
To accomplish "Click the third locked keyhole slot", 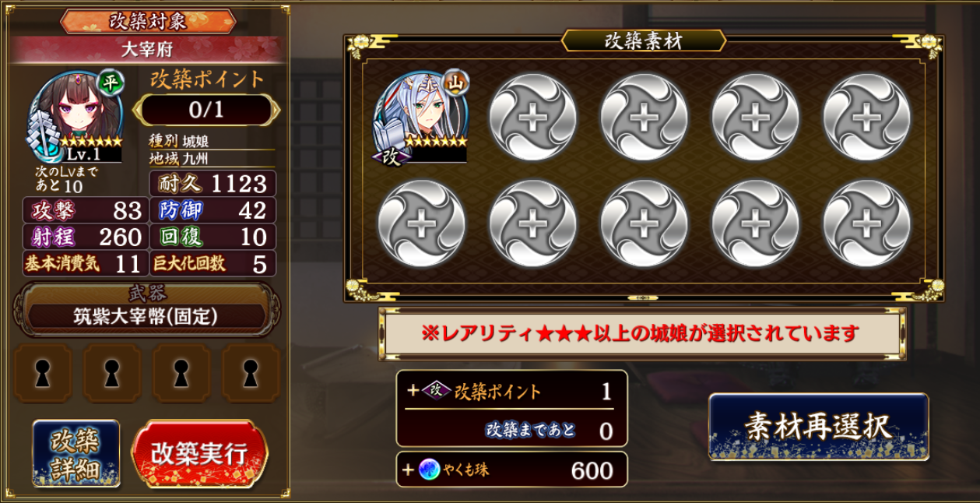I will tap(181, 374).
